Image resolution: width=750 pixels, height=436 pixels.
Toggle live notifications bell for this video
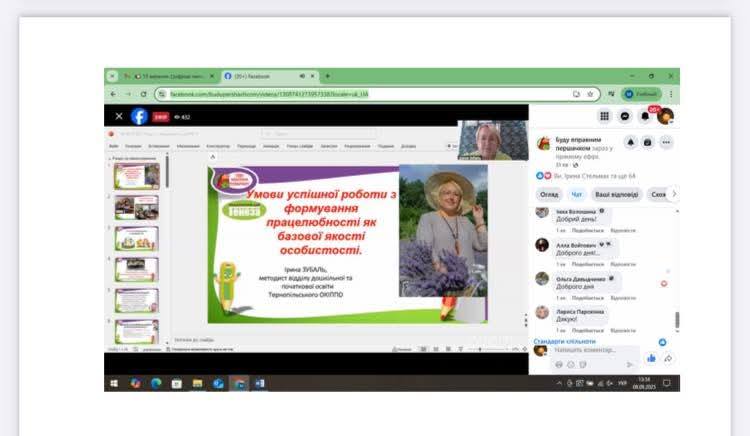(x=632, y=143)
